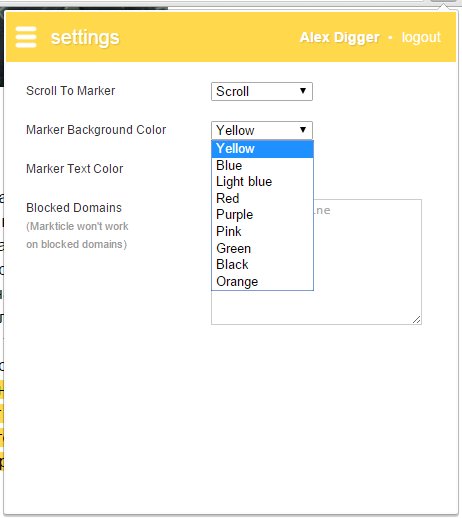Pick Light blue from the list
The image size is (462, 518).
pyautogui.click(x=262, y=182)
